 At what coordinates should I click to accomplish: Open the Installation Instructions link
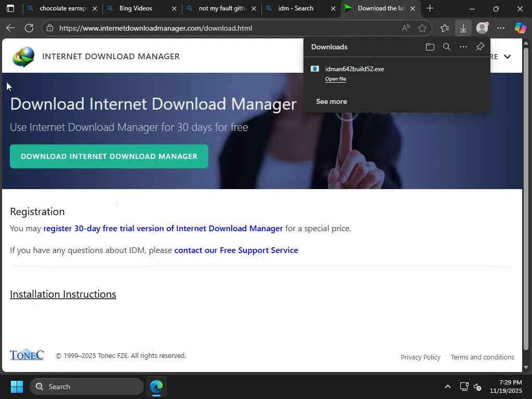tap(63, 294)
